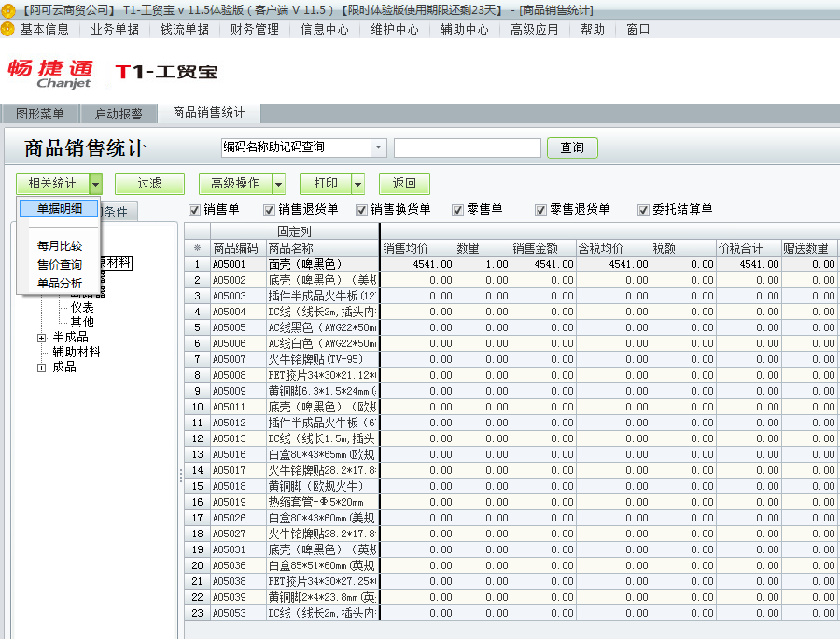Open the 财务管理 menu

click(x=255, y=29)
